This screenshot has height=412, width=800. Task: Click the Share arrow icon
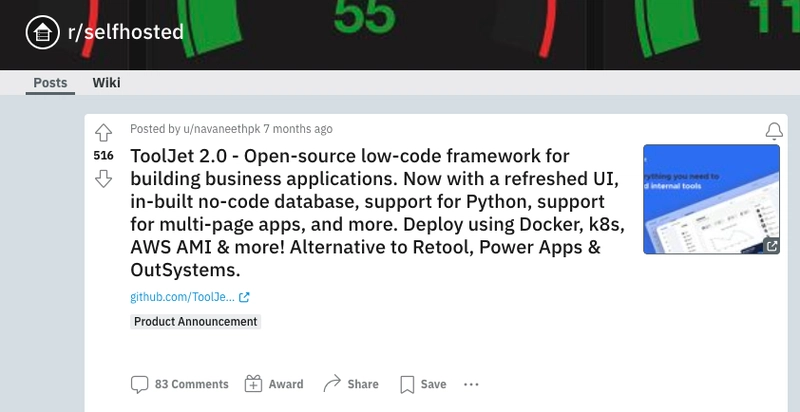coord(332,384)
